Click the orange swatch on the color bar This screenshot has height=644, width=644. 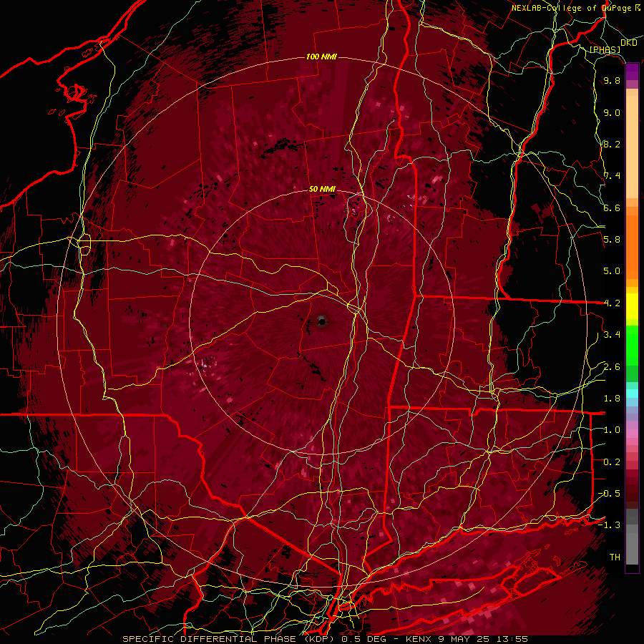[632, 246]
